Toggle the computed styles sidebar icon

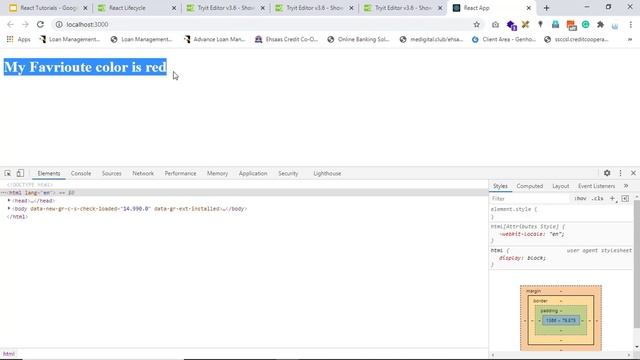pyautogui.click(x=625, y=198)
